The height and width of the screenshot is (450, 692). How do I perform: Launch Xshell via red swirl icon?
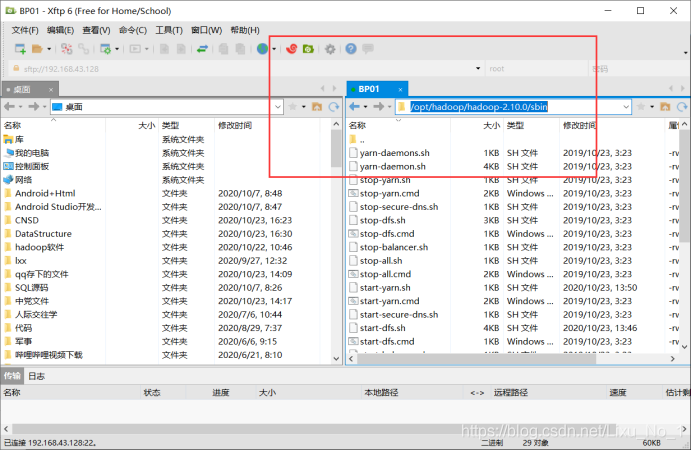click(x=291, y=49)
